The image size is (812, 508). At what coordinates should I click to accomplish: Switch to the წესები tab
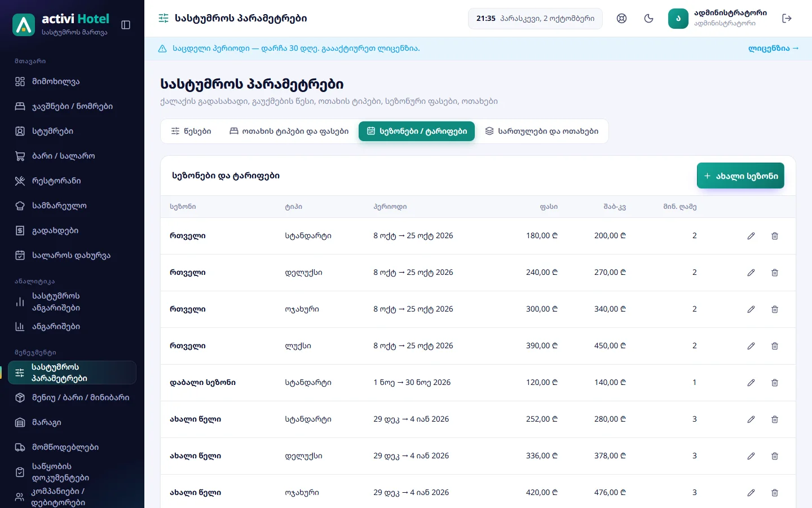point(191,132)
